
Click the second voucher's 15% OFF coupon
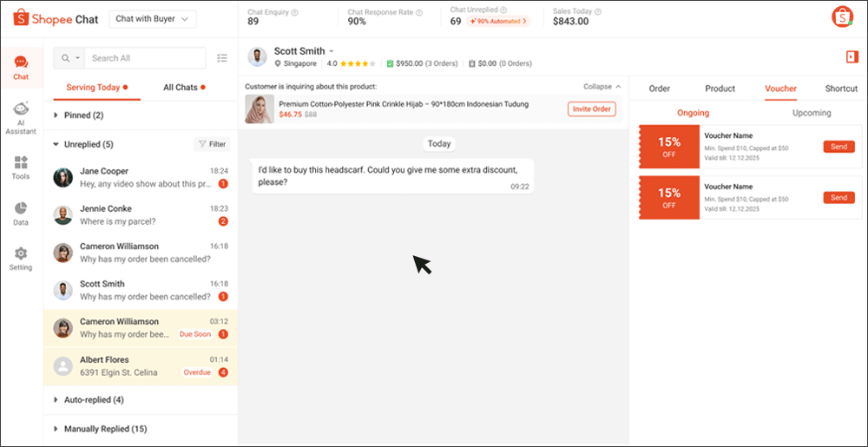click(668, 198)
